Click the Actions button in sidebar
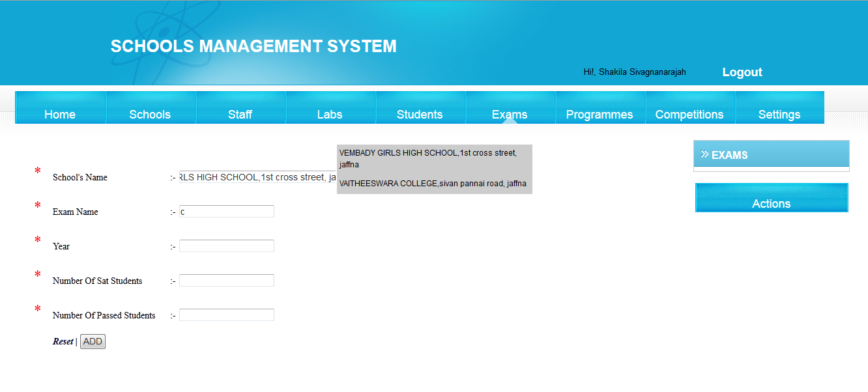The image size is (868, 392). (772, 203)
